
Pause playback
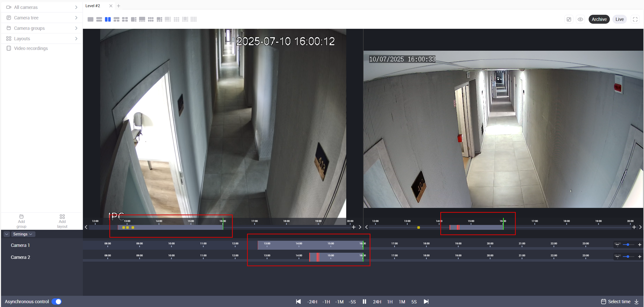pyautogui.click(x=364, y=302)
